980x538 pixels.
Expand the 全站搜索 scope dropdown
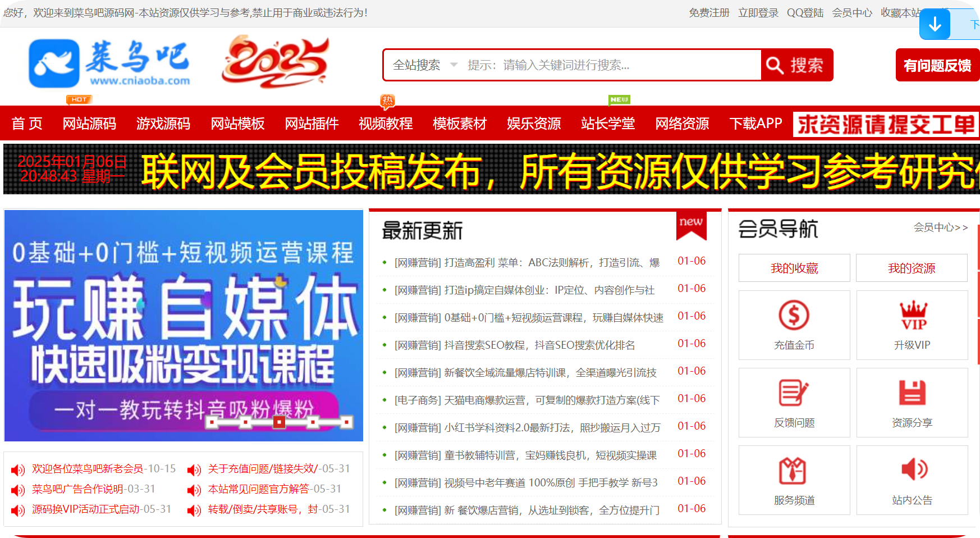point(425,65)
